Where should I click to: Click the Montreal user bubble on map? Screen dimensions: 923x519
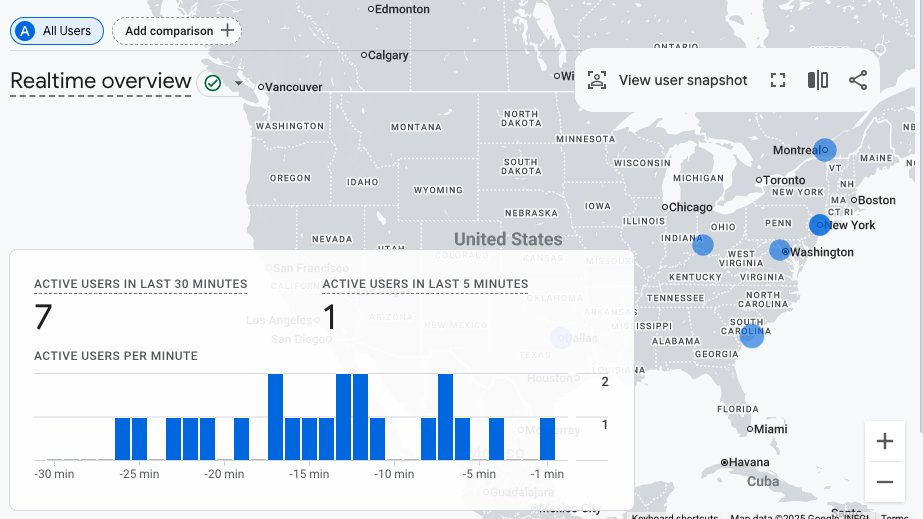825,150
